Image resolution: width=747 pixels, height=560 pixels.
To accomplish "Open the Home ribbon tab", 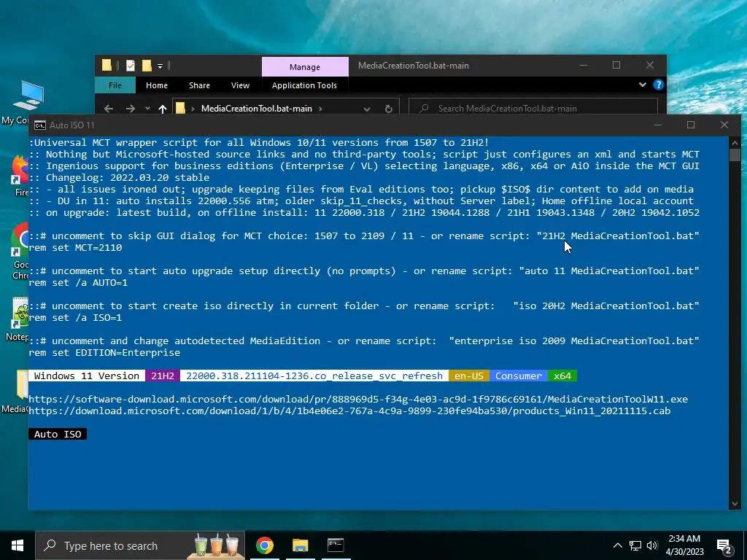I will (157, 85).
